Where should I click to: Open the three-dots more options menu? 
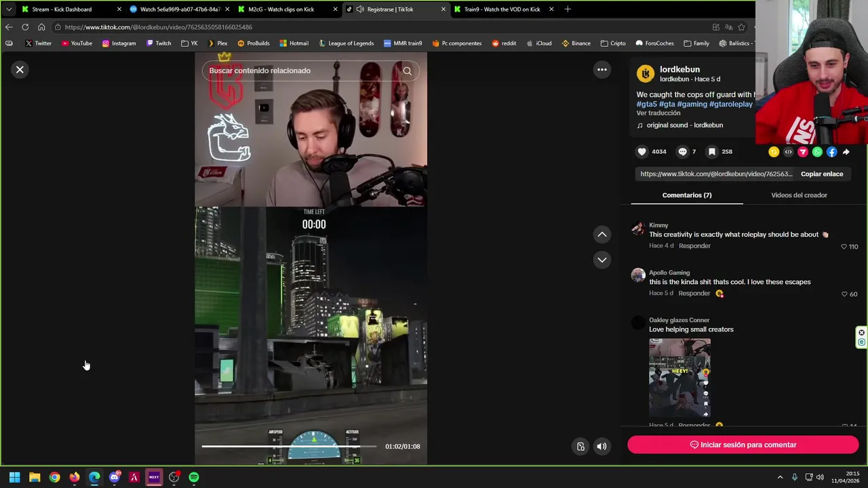click(601, 70)
